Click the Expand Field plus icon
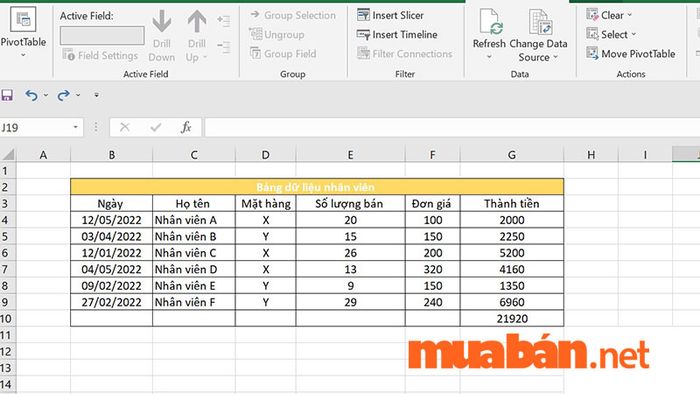 click(x=224, y=21)
